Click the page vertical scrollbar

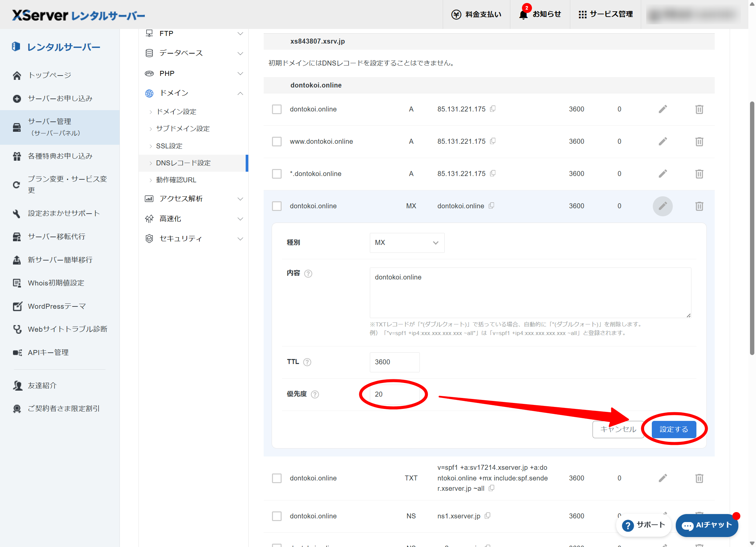[x=752, y=228]
